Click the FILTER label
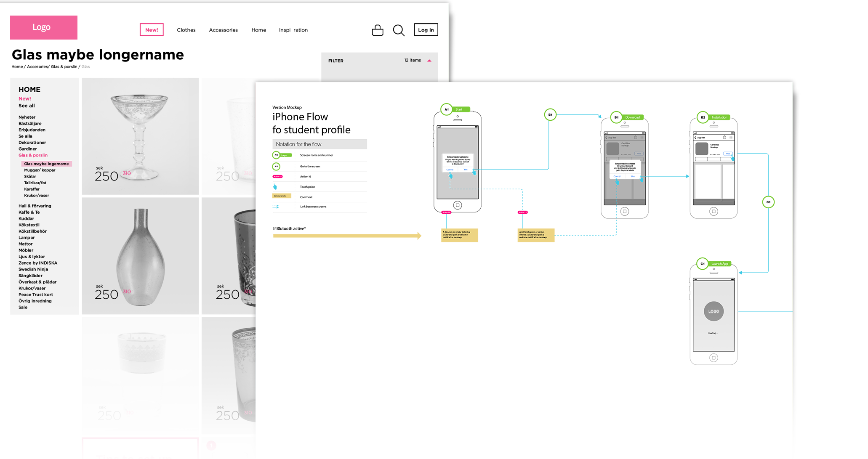Viewport: 868px width, 459px height. (x=336, y=61)
